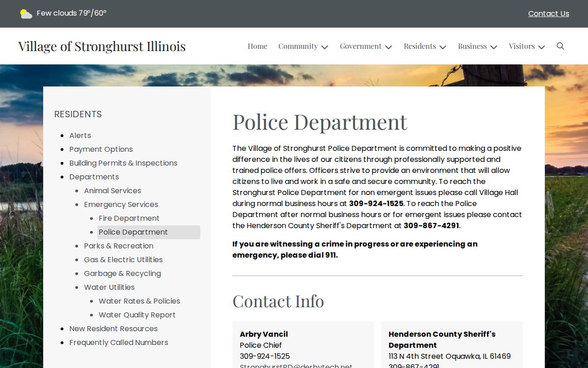Image resolution: width=588 pixels, height=368 pixels.
Task: Open Building Permits & Inspections
Action: [123, 163]
